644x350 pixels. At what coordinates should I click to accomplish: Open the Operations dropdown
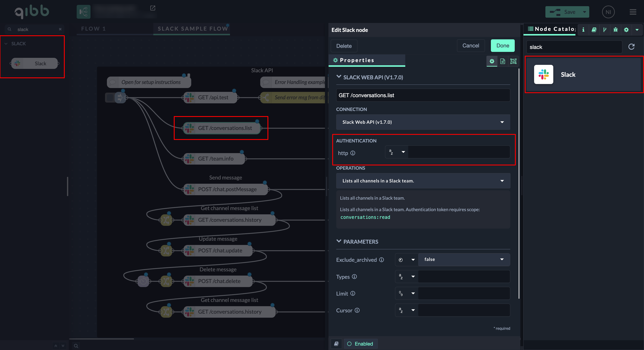[423, 181]
